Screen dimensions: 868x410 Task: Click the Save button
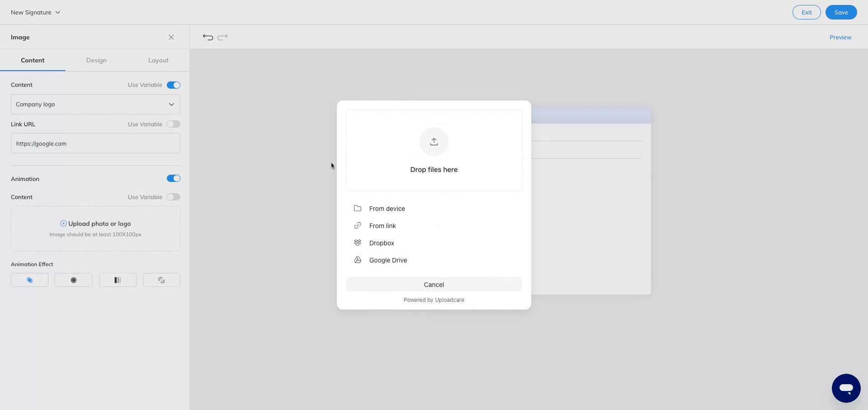point(841,12)
